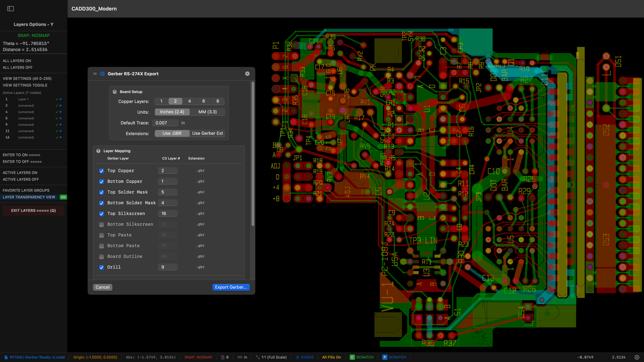Click the blue P SCRATCH indicator
Viewport: 644px width, 362px height.
[394, 357]
